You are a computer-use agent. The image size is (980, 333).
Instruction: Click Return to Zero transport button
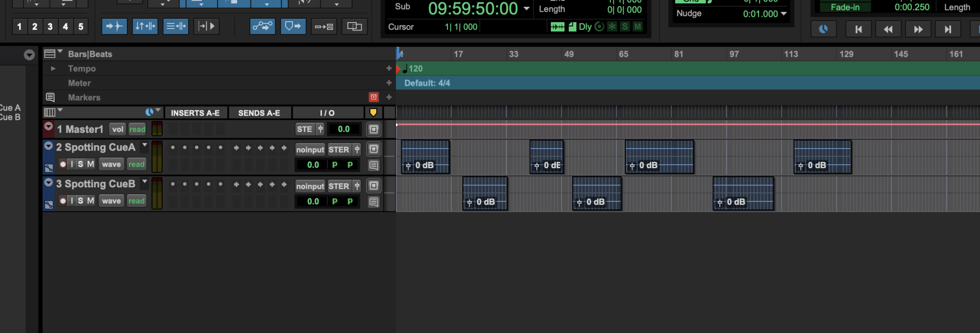click(858, 29)
